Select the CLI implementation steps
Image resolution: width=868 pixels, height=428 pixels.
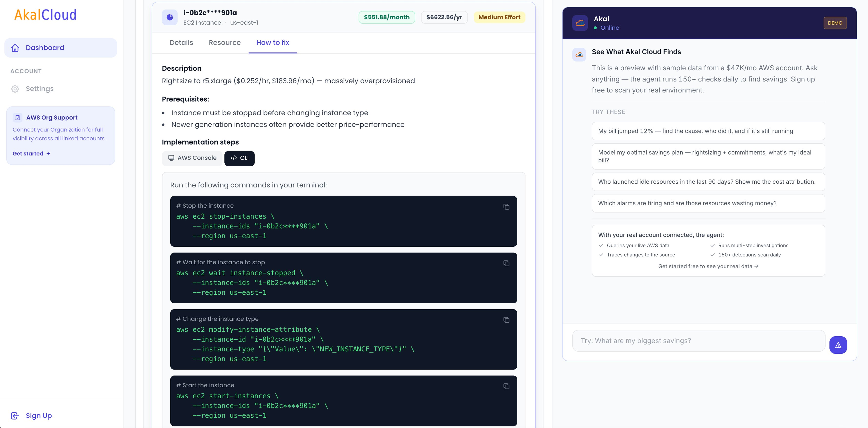[239, 158]
